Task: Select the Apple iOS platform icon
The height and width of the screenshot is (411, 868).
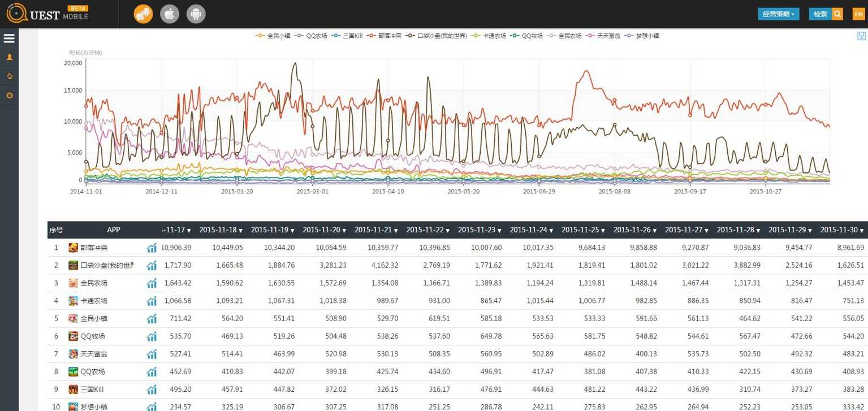Action: (170, 14)
